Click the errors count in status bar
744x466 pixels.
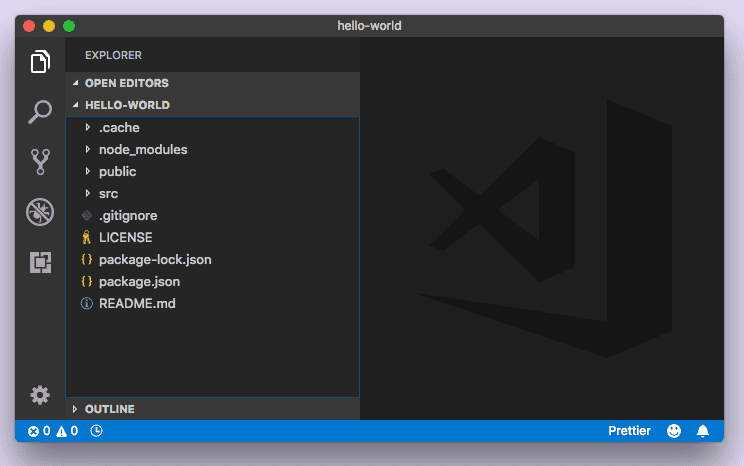pos(39,431)
